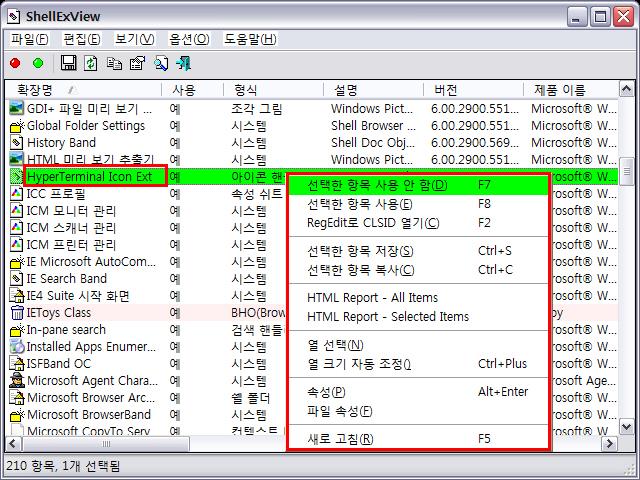
Task: Open the 파일(F) menu
Action: [29, 39]
